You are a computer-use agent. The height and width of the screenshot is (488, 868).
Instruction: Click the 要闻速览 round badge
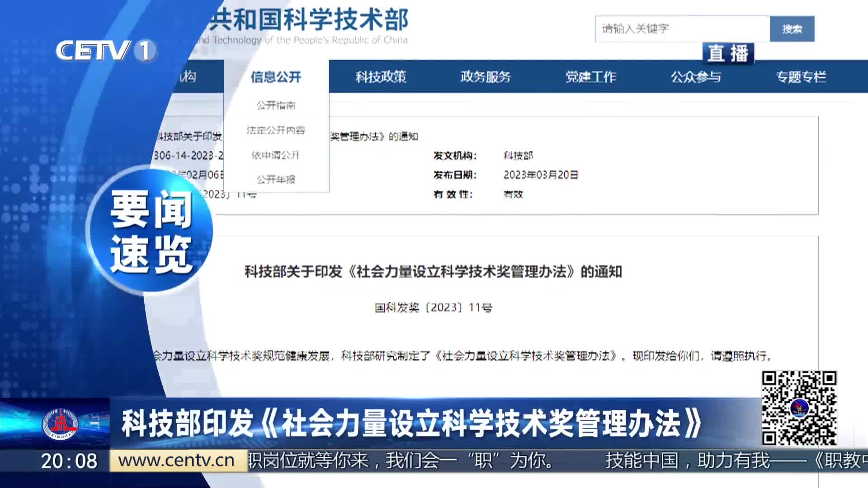tap(150, 230)
